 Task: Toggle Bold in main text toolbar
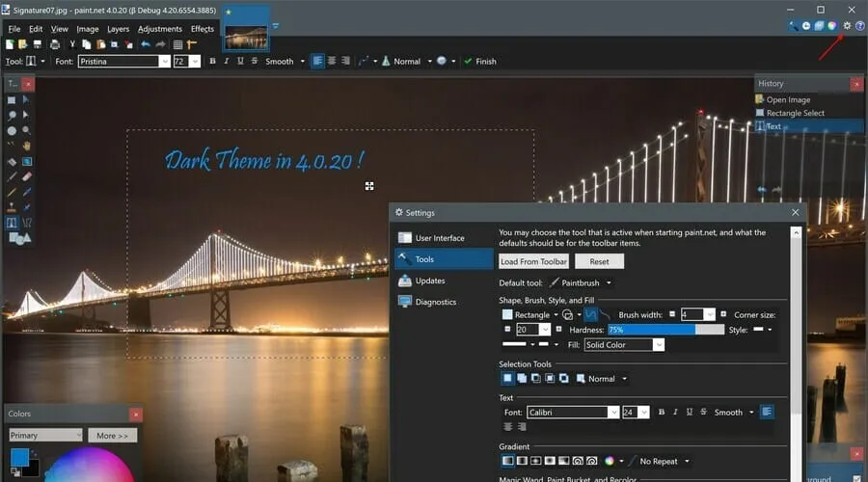click(212, 61)
